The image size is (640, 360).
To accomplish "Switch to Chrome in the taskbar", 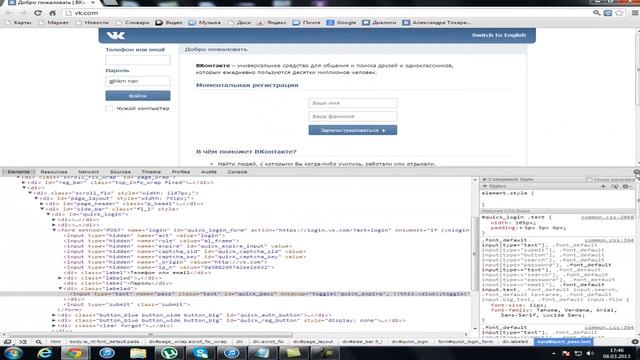I will pos(74,353).
